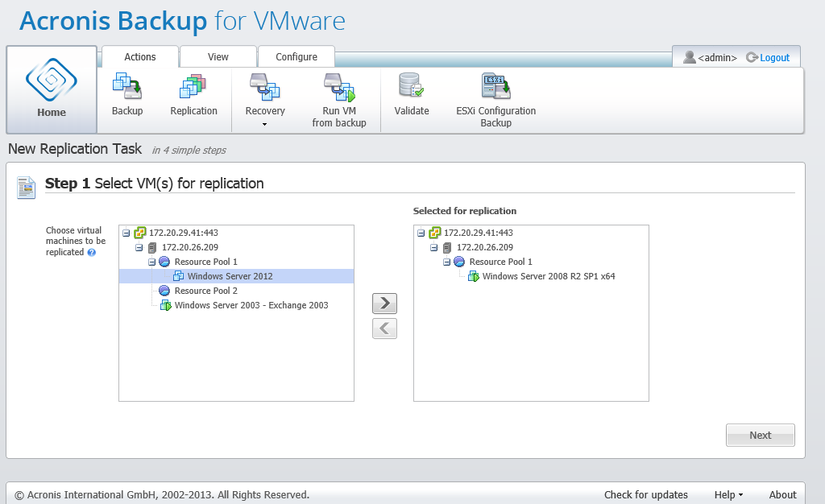Viewport: 825px width, 504px height.
Task: Click Resource Pool 1 icon in left tree
Action: pyautogui.click(x=164, y=262)
